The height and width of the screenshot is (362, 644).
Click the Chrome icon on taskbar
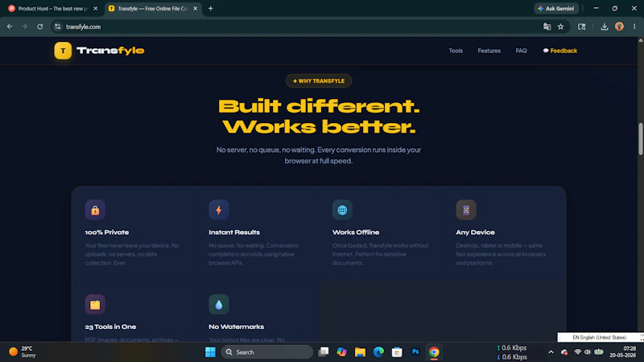coord(434,352)
